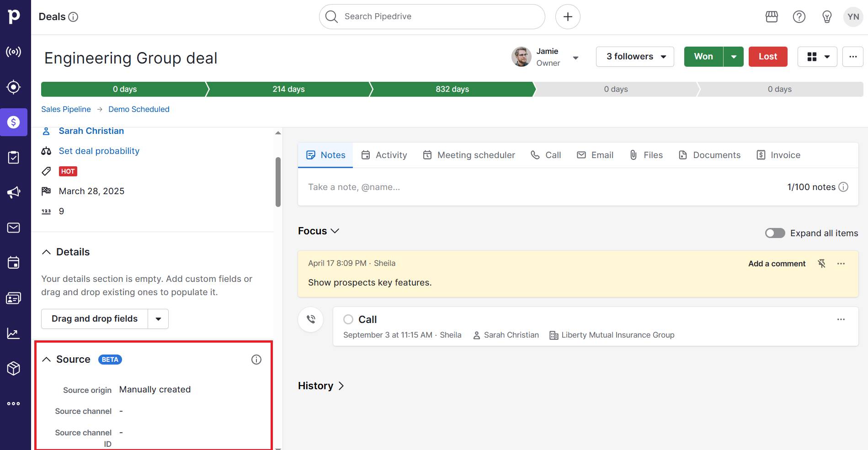Click the Source section info icon
Screen dimensions: 868x450
256,360
